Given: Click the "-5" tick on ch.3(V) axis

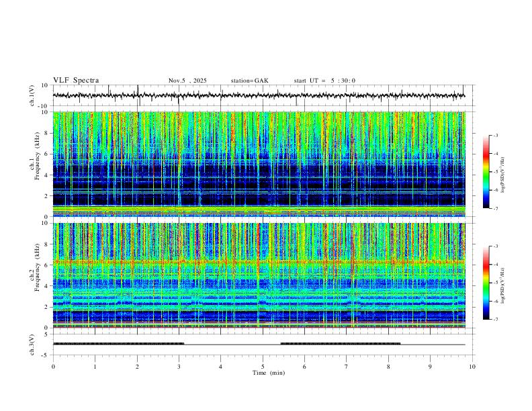Looking at the screenshot, I should (46, 355).
